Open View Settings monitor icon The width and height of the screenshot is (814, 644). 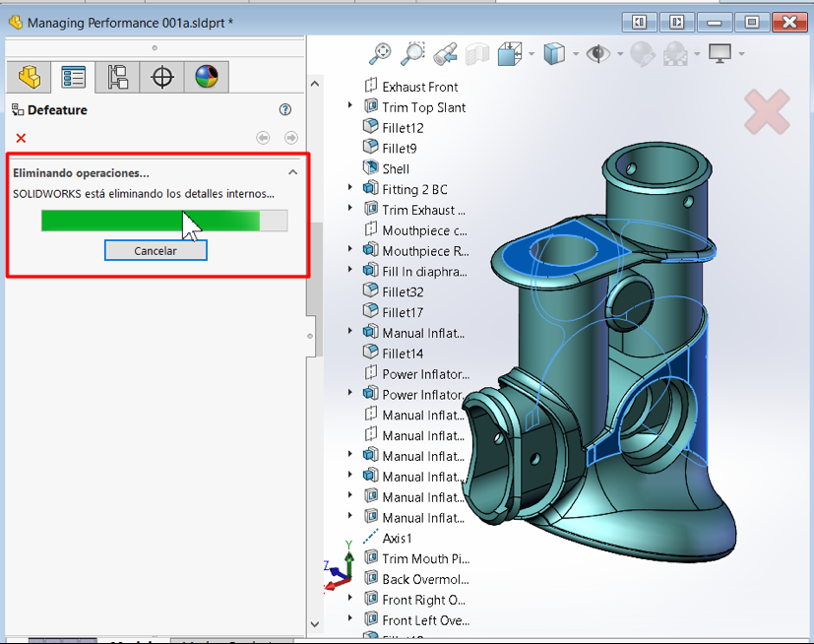(x=720, y=54)
